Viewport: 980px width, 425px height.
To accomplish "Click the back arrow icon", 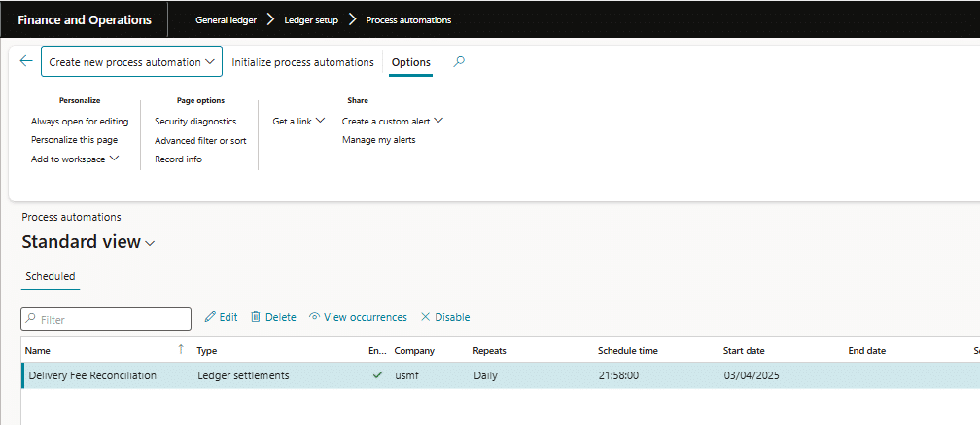I will pos(25,61).
